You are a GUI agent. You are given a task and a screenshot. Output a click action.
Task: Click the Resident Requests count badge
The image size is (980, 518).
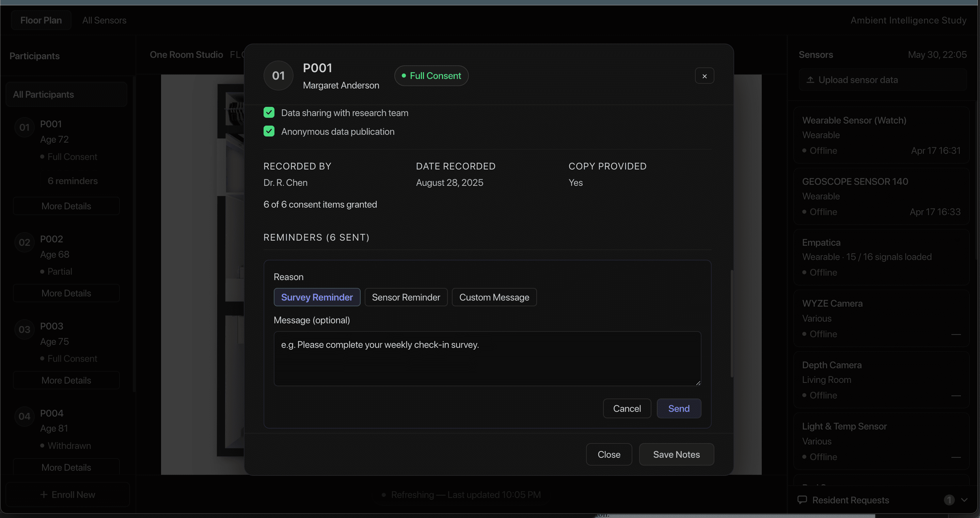949,500
